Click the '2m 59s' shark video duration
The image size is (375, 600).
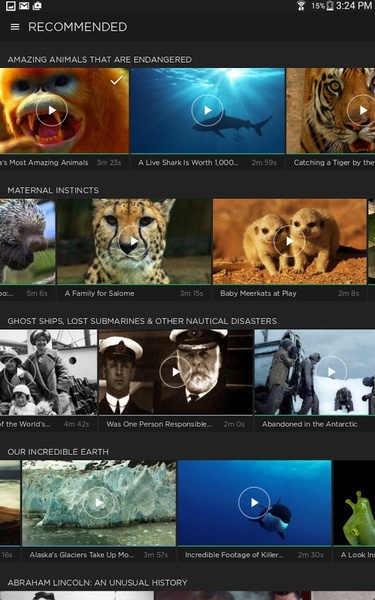pos(264,163)
